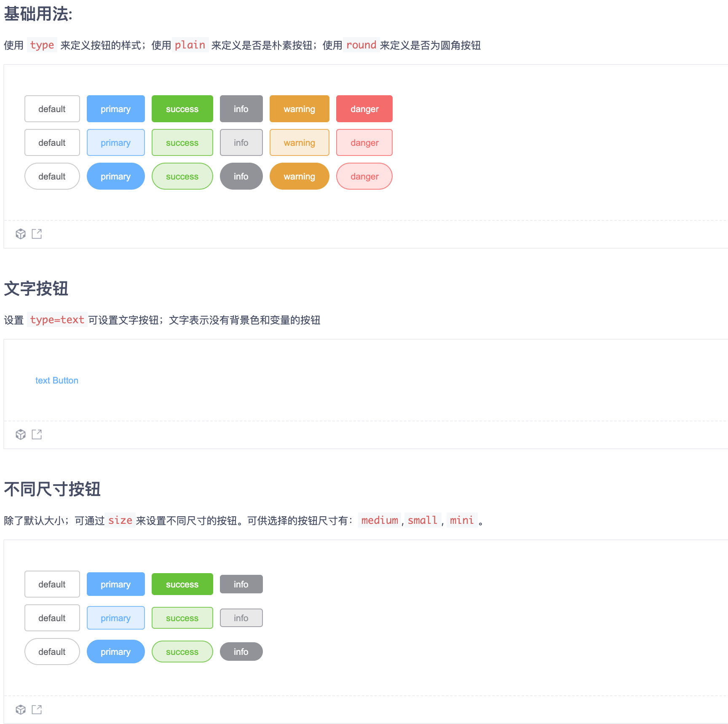The height and width of the screenshot is (724, 728).
Task: Click solid orange square warning button
Action: coord(300,109)
